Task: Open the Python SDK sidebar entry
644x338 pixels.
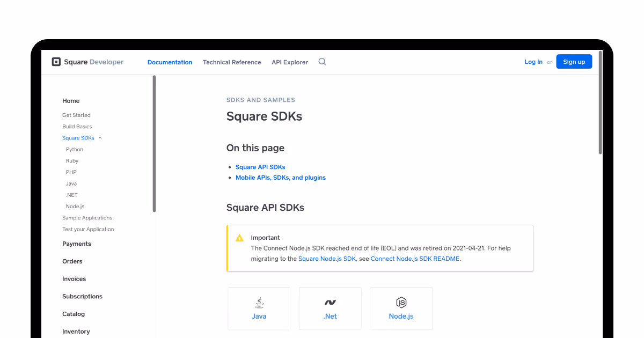Action: click(75, 150)
